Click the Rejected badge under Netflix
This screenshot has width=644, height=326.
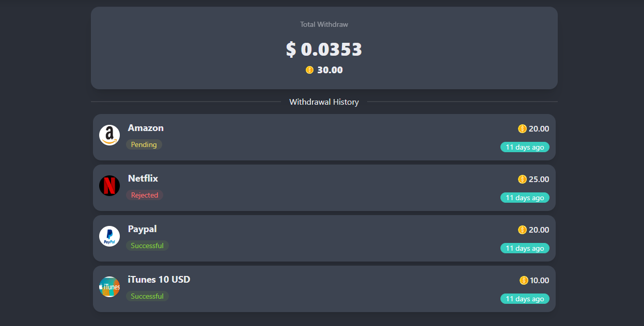tap(144, 195)
